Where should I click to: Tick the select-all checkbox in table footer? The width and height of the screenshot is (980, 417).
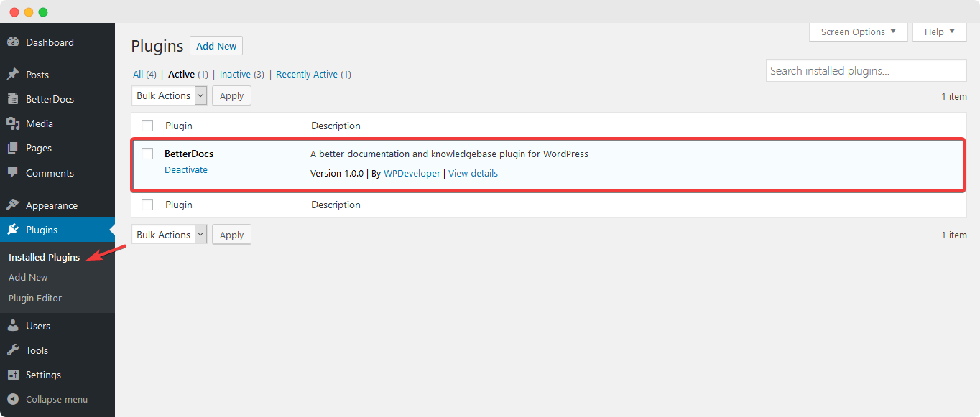tap(147, 205)
